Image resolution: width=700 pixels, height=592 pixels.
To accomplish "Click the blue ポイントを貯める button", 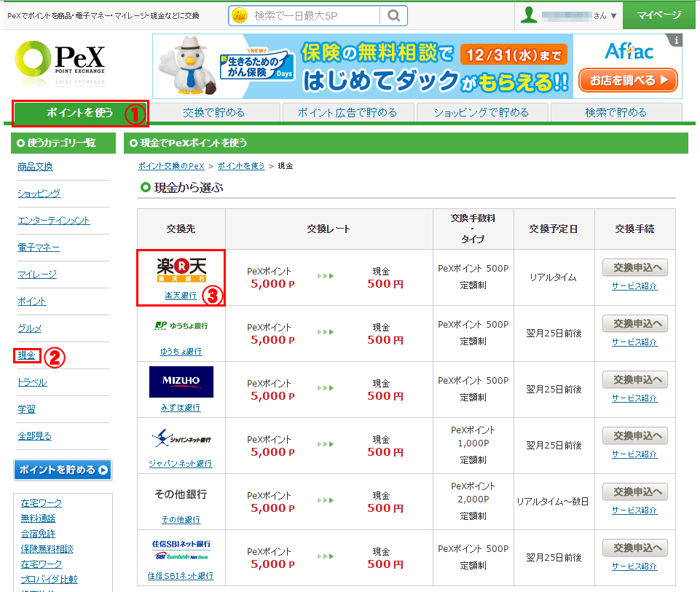I will coord(63,470).
